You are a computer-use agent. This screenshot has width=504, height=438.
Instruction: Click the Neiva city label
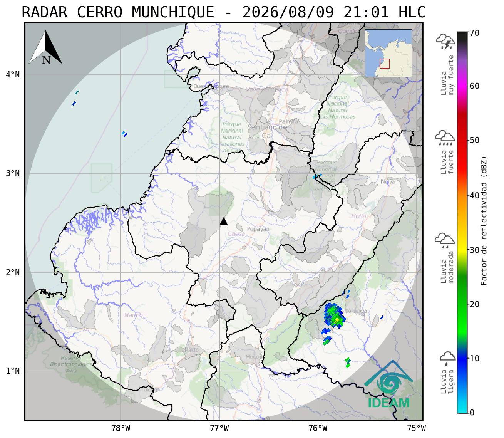coord(388,182)
